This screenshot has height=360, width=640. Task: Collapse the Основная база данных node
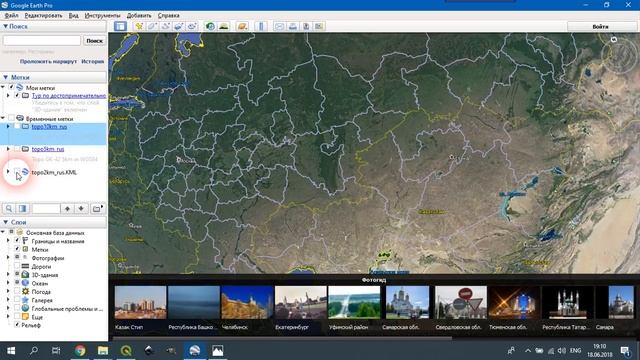(x=3, y=232)
